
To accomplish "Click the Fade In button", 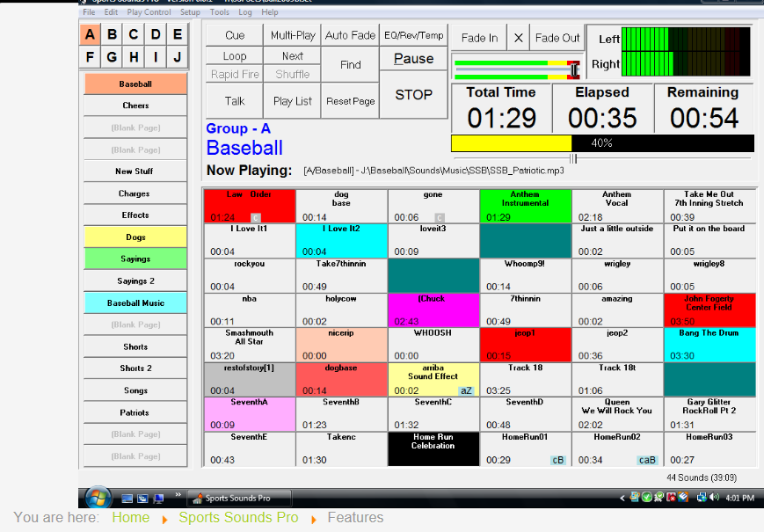I will click(479, 38).
